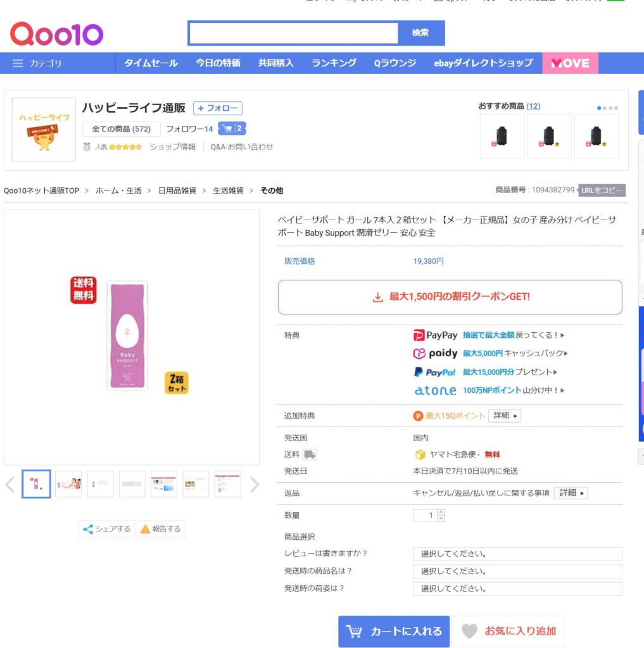Click カートに入れる button
This screenshot has width=644, height=648.
393,631
